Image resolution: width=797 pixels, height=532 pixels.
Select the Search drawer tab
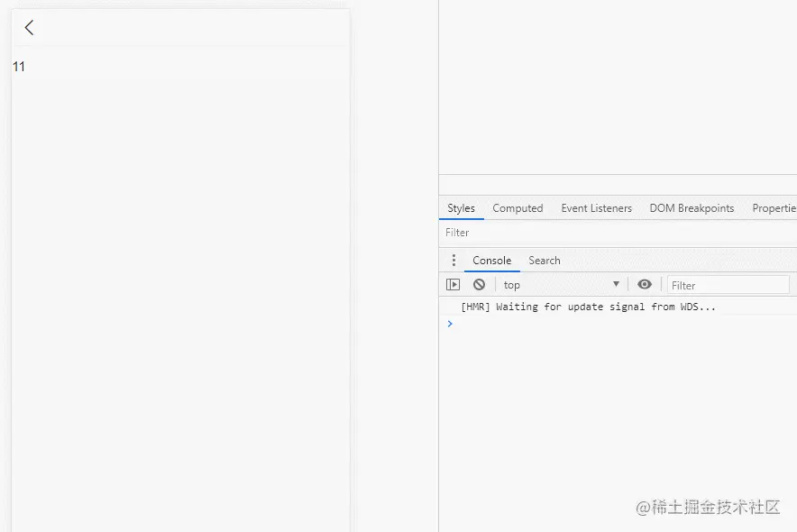click(545, 261)
